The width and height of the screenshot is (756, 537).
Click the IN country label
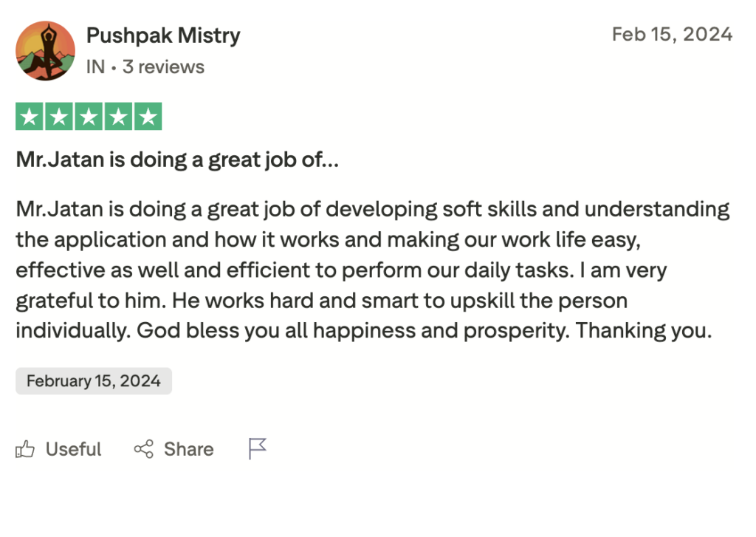coord(95,67)
